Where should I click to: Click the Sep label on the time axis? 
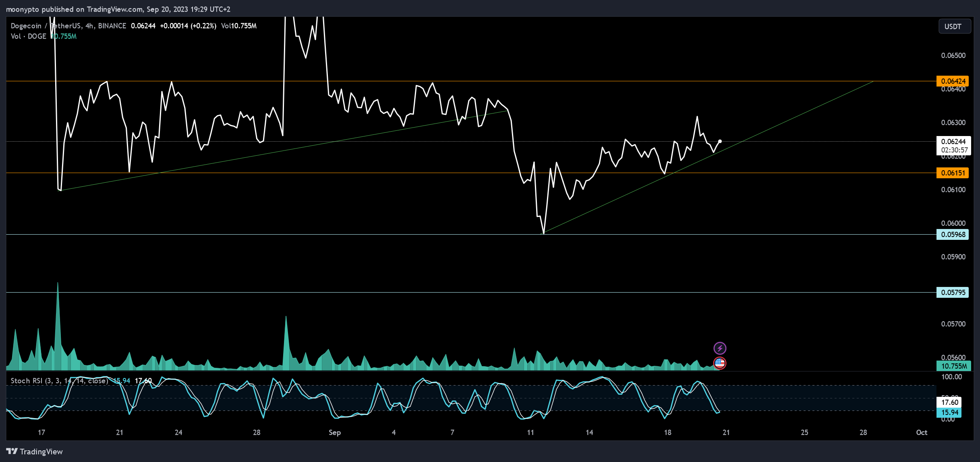click(335, 433)
